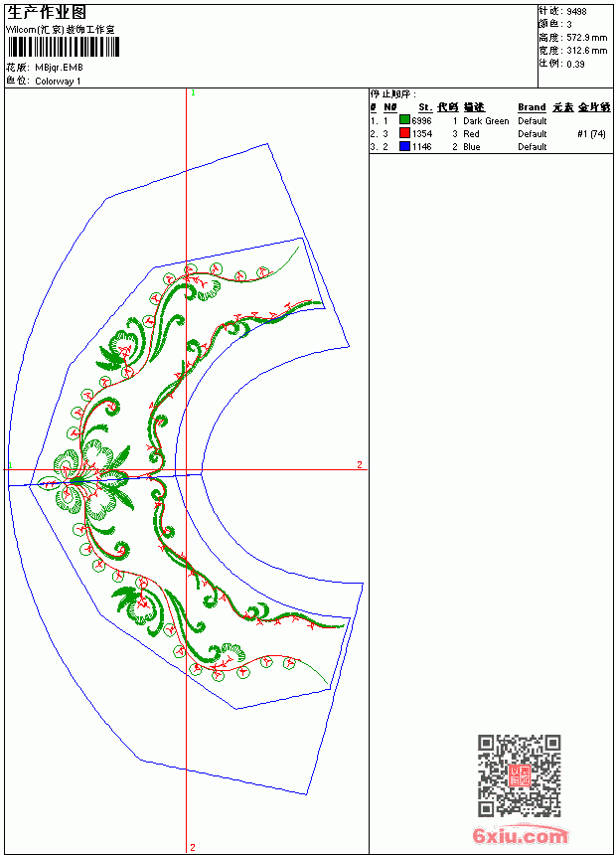Screen dimensions: 616x855
Task: Click the barcode under Wilcom header
Action: (63, 47)
